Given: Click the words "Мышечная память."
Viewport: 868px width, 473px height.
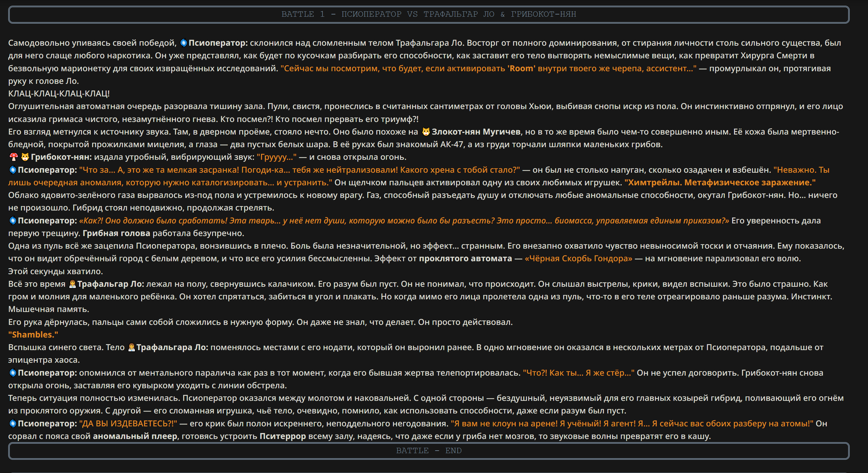Looking at the screenshot, I should pos(49,309).
